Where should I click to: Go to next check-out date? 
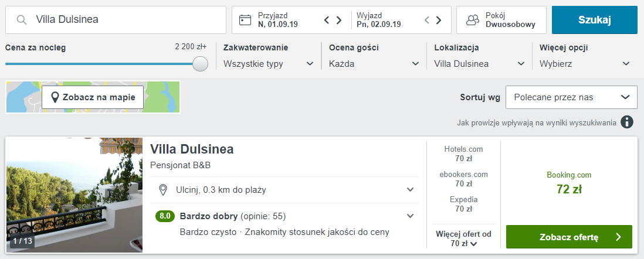[x=439, y=20]
